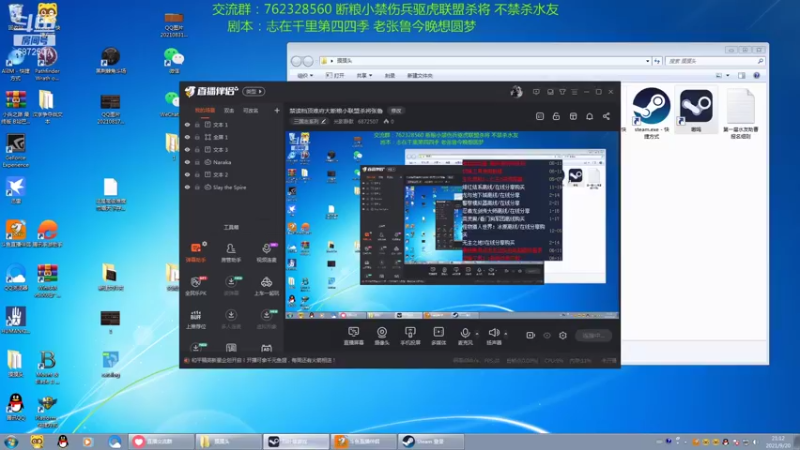Start recording with the camcorder icon
Viewport: 800px width, 450px height.
click(531, 335)
